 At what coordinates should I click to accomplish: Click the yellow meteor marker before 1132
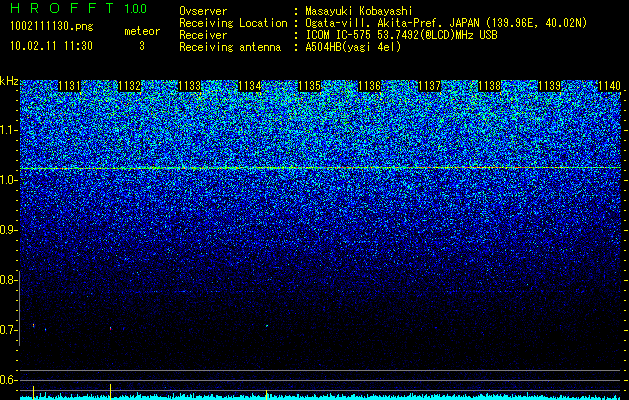[110, 392]
